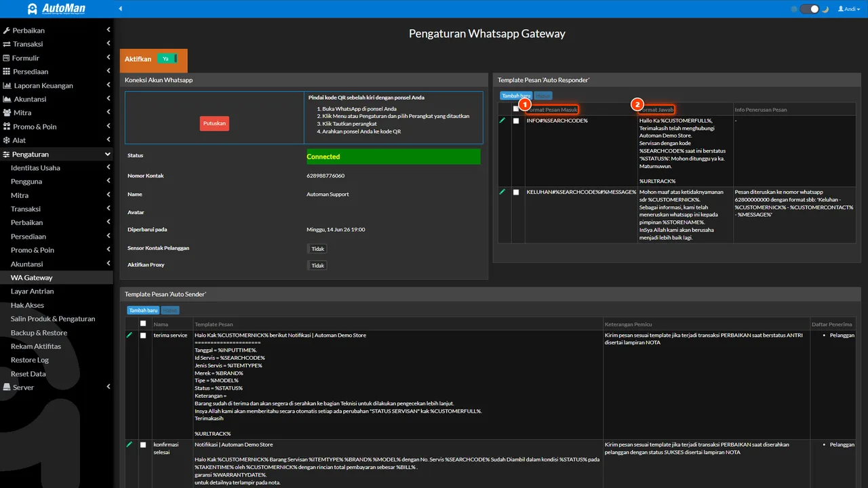The width and height of the screenshot is (868, 488).
Task: Expand the Server menu chevron
Action: (x=108, y=388)
